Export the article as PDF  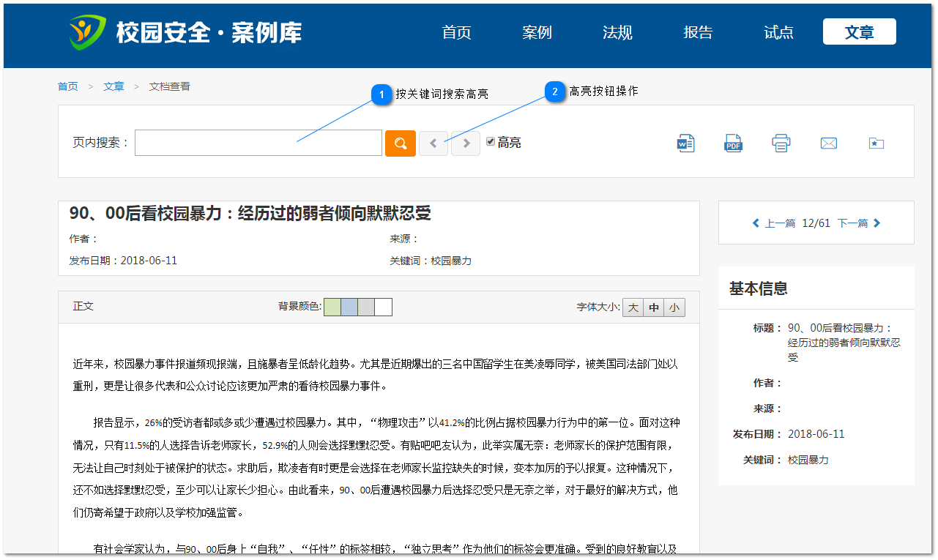[733, 143]
